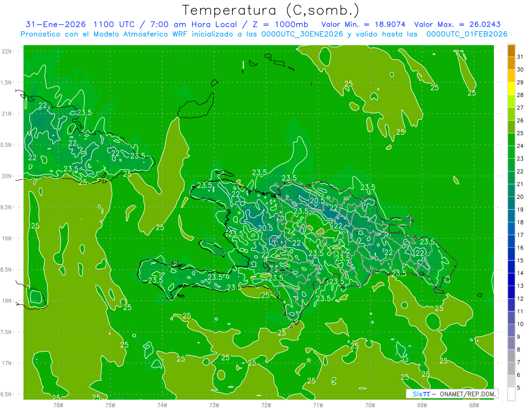Viewport: 532px width, 411px height.
Task: Click the '1100 UTC' time text
Action: pos(115,24)
